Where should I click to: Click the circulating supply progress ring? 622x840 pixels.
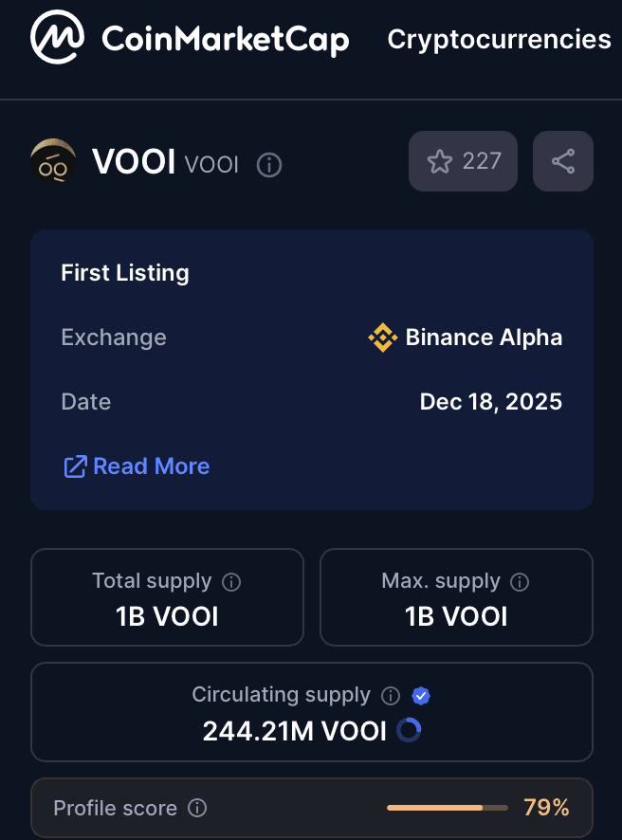(x=410, y=730)
